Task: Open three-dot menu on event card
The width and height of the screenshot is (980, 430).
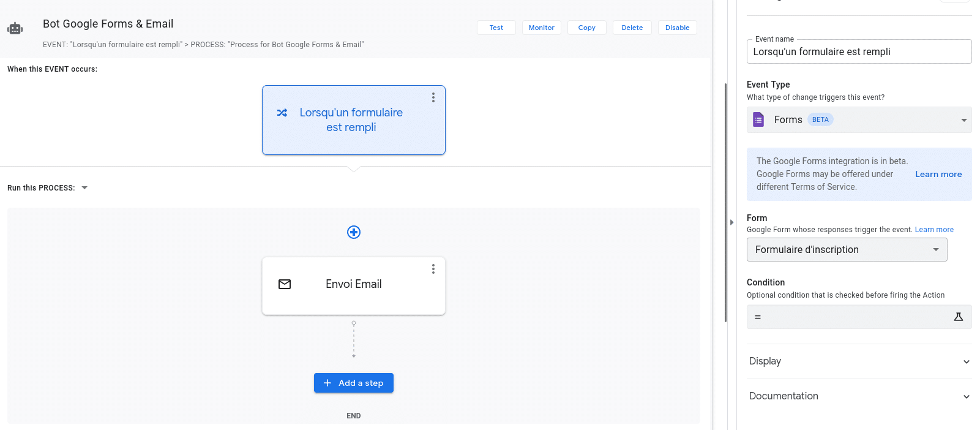Action: [x=433, y=97]
